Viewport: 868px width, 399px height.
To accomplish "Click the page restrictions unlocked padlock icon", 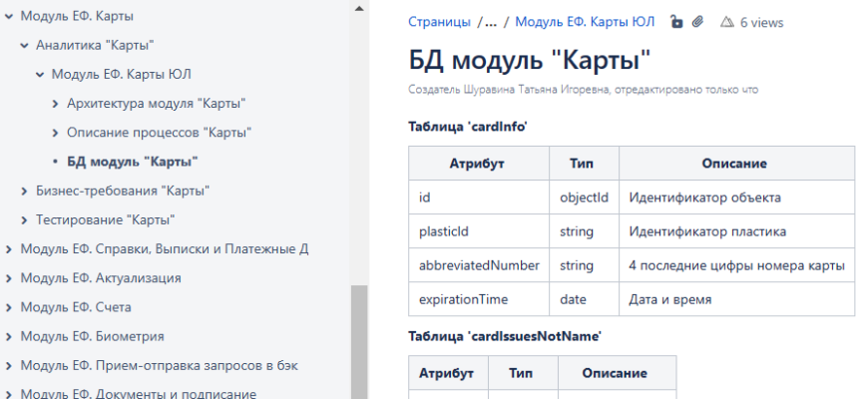I will coord(676,21).
